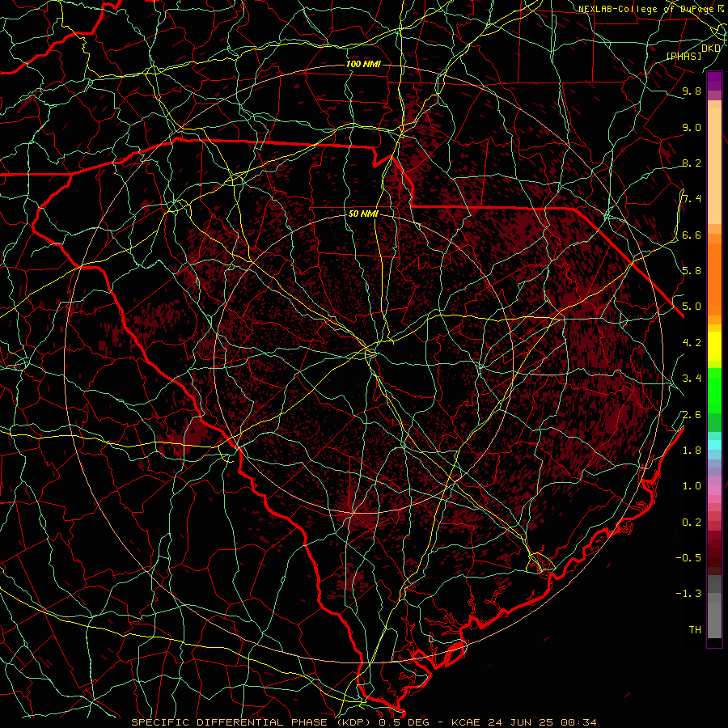Image resolution: width=728 pixels, height=728 pixels.
Task: Click the 100 NMI range ring label
Action: [x=363, y=64]
